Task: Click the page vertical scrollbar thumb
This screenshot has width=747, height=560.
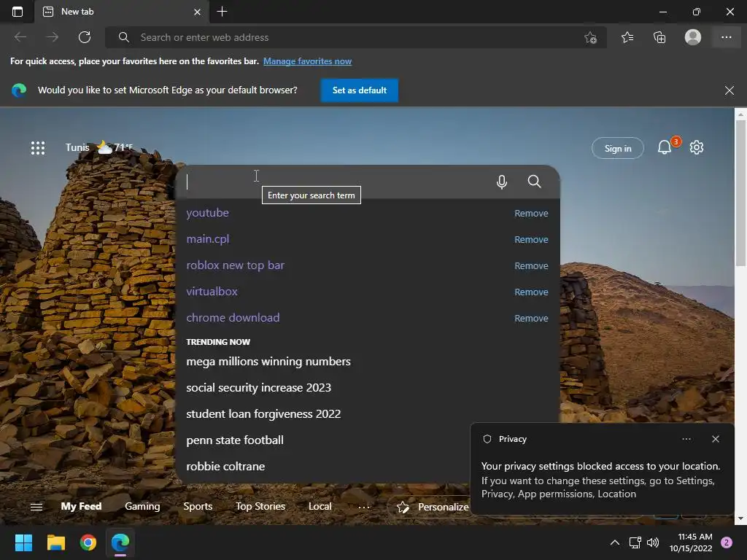Action: pos(740,192)
